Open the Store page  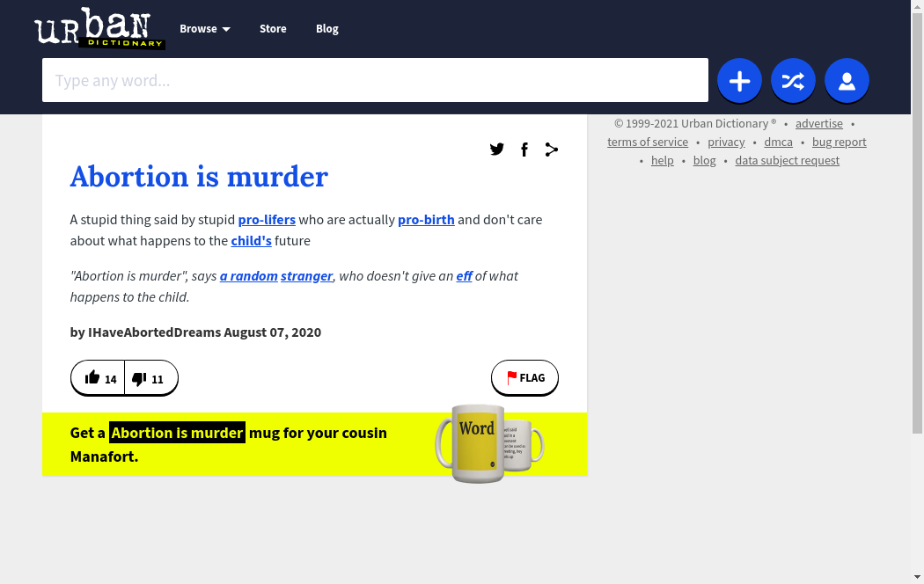pos(273,29)
